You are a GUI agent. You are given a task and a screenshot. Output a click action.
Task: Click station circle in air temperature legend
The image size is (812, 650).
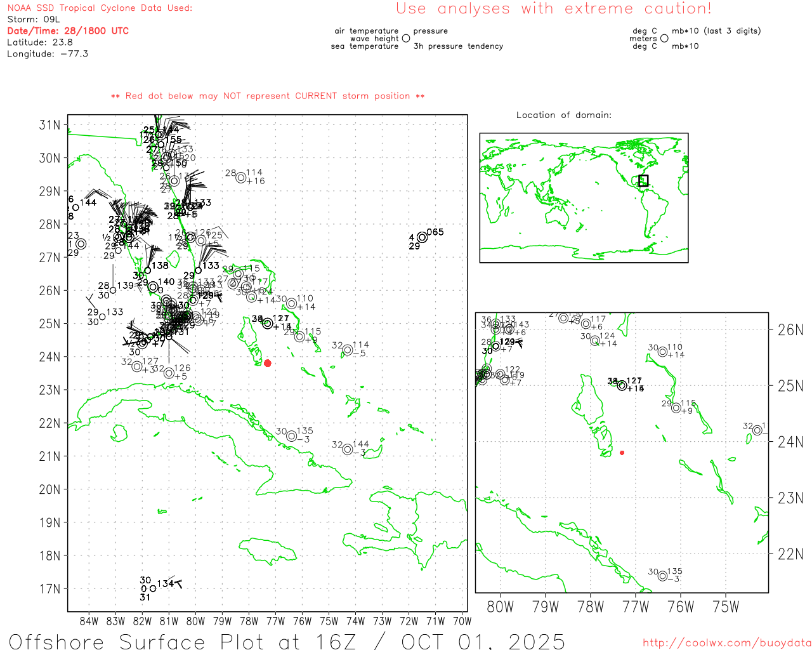click(x=406, y=39)
